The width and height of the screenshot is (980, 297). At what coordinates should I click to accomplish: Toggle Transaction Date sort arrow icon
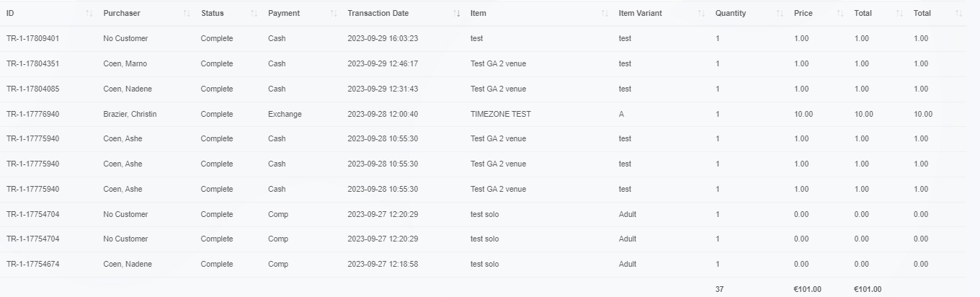(457, 14)
